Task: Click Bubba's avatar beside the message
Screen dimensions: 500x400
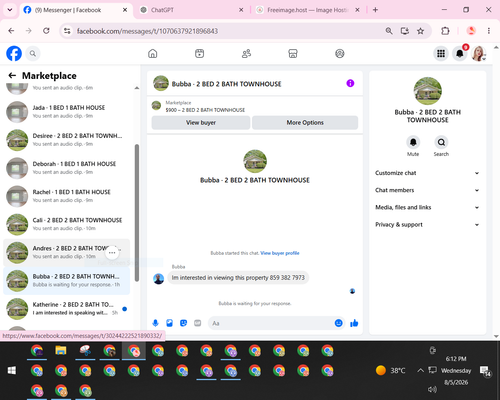Action: tap(158, 278)
